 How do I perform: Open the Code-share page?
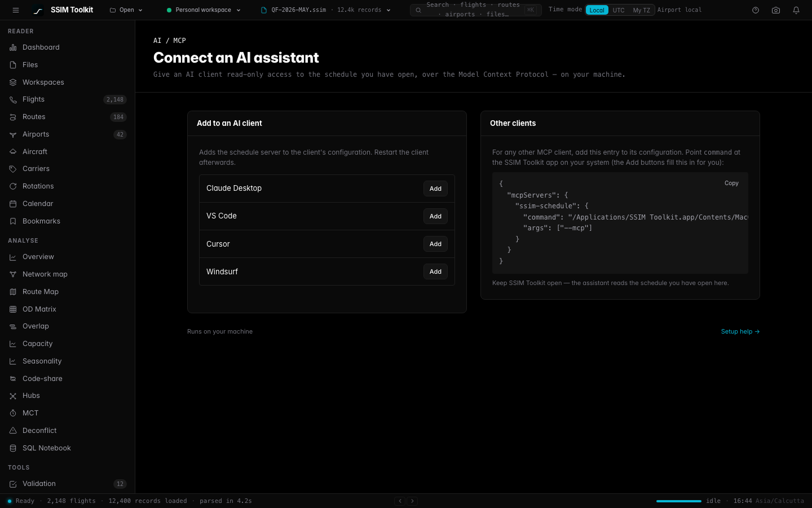point(68,379)
